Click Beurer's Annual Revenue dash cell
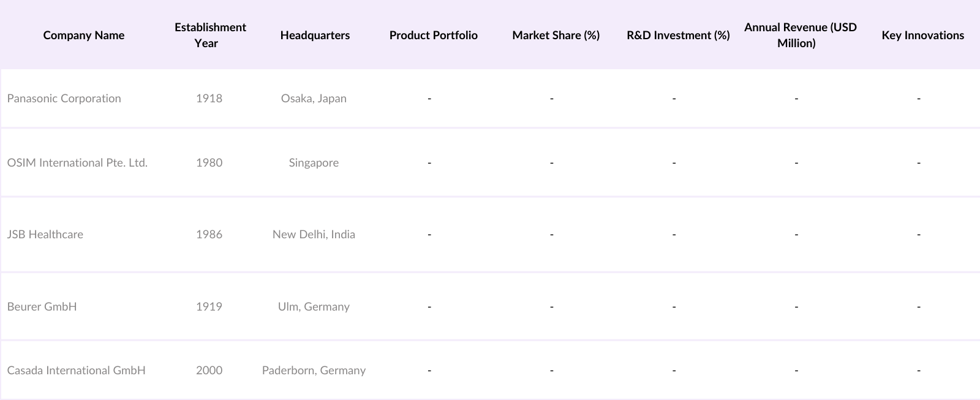 (796, 306)
